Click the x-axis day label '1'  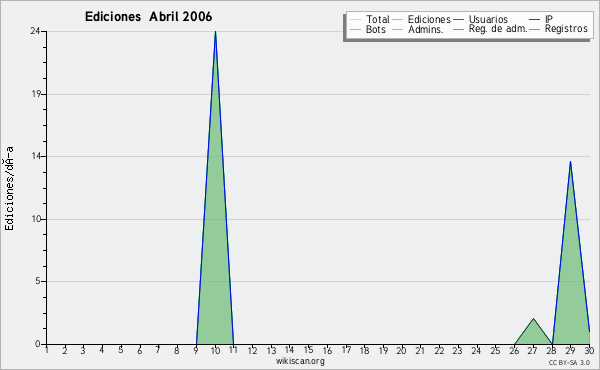coord(46,350)
